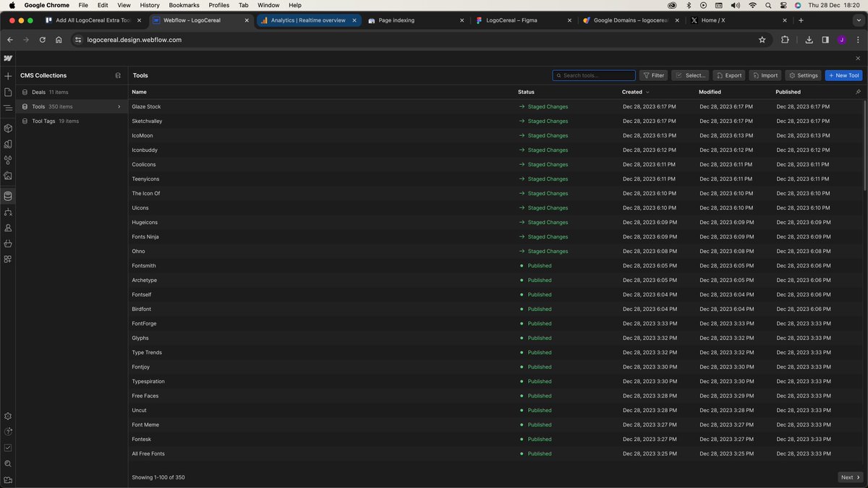Open the History menu
Image resolution: width=868 pixels, height=488 pixels.
[x=150, y=5]
